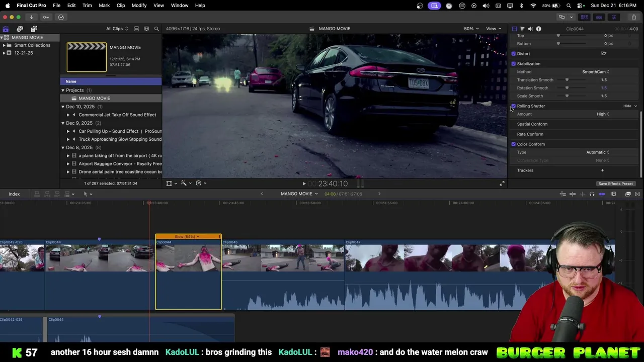Play the viewer with play button
This screenshot has width=644, height=362.
coord(304,184)
